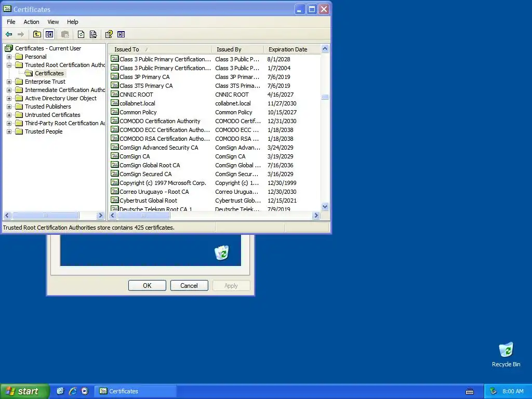
Task: Click the Up one level folder icon
Action: coord(37,34)
